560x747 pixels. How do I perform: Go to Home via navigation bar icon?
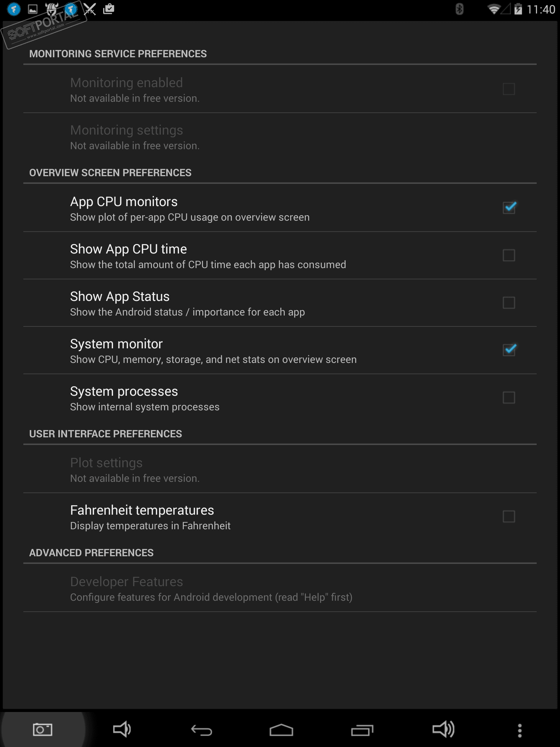pyautogui.click(x=281, y=730)
